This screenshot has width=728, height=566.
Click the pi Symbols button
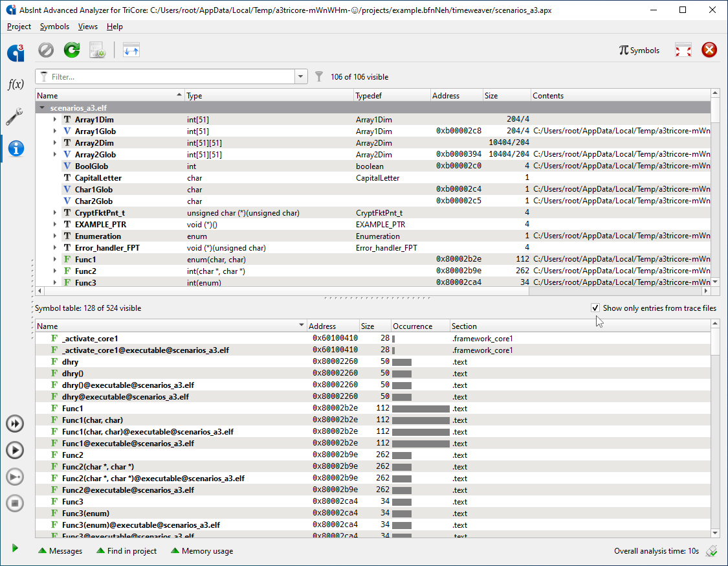click(639, 50)
